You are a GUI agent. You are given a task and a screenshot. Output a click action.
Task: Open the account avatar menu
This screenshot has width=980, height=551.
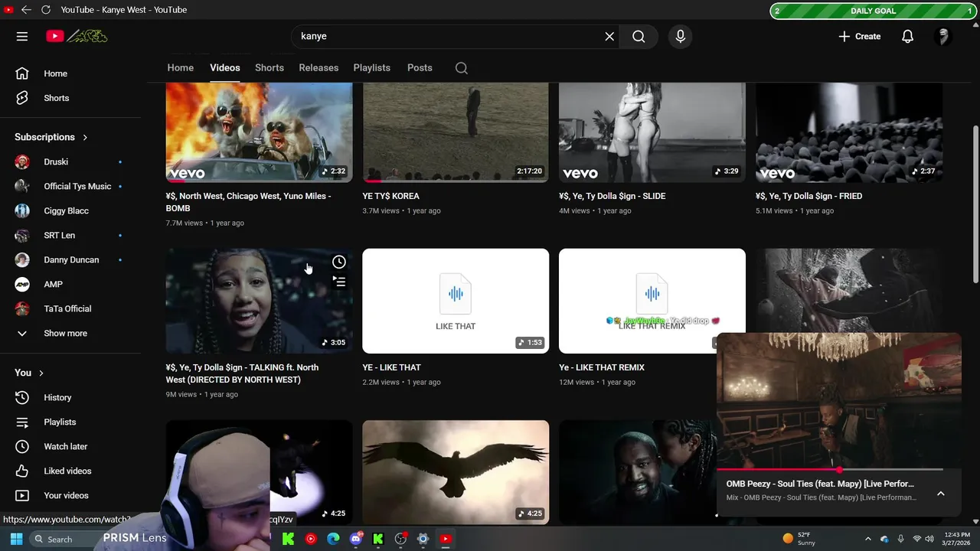point(943,36)
